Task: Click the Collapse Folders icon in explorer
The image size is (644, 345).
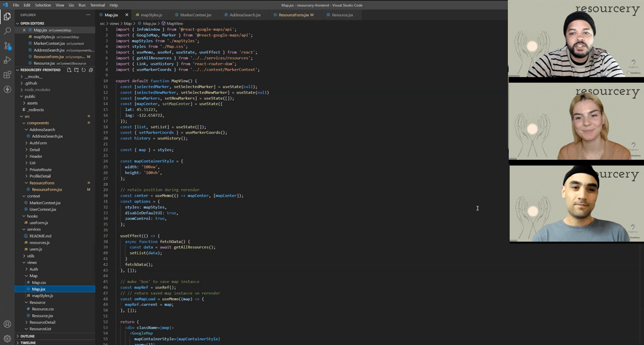Action: pos(91,70)
